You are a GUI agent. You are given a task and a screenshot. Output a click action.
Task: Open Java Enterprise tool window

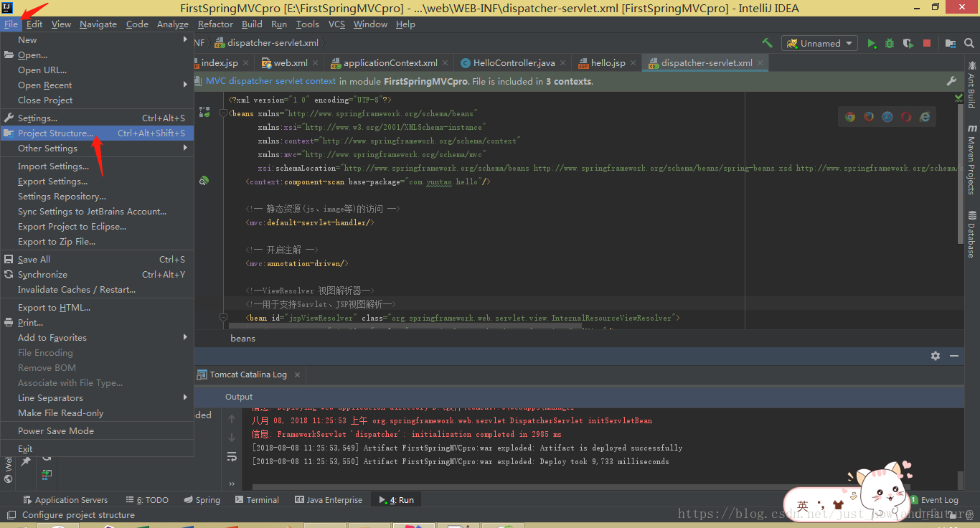pyautogui.click(x=328, y=500)
